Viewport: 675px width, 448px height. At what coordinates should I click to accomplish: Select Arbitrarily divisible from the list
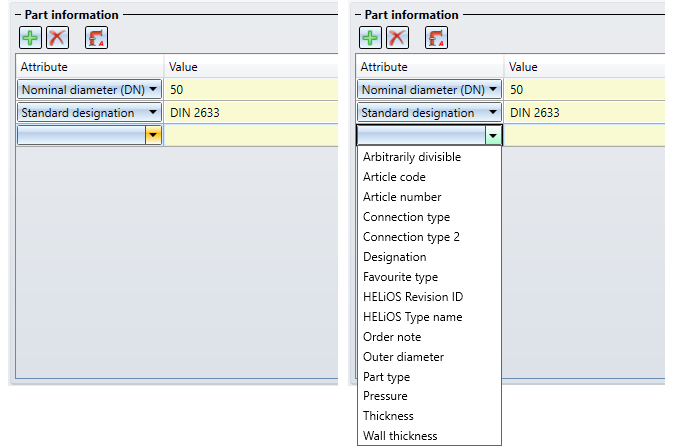[412, 157]
